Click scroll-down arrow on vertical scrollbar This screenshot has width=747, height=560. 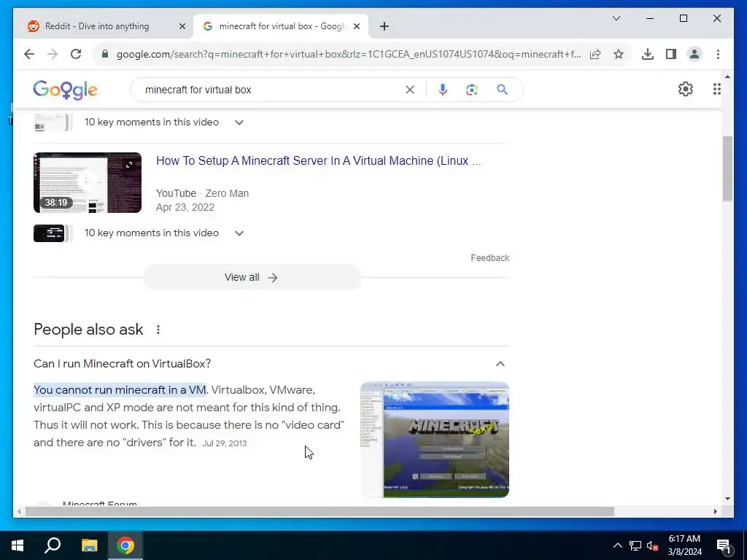(727, 499)
